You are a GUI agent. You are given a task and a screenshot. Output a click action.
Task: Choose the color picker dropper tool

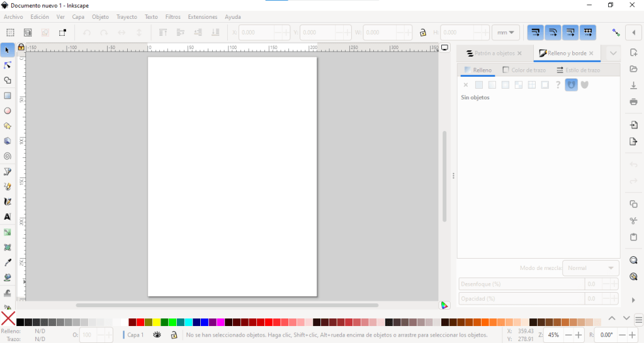pos(8,262)
